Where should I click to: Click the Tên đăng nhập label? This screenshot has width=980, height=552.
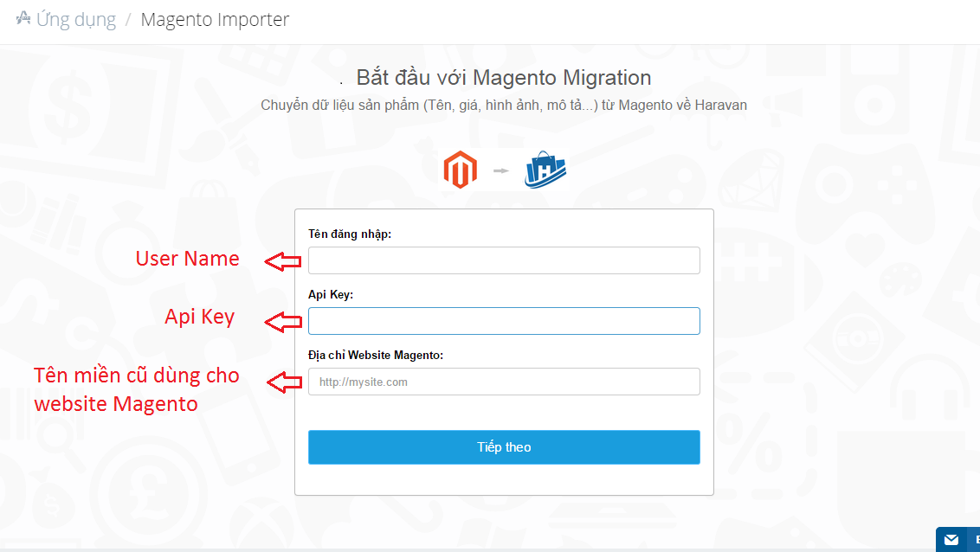point(350,234)
